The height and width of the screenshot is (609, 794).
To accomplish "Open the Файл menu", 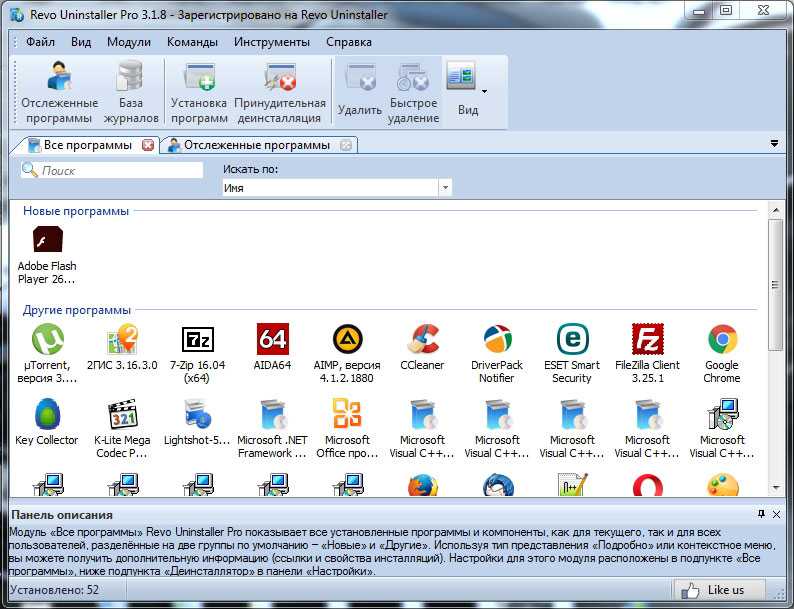I will click(40, 42).
